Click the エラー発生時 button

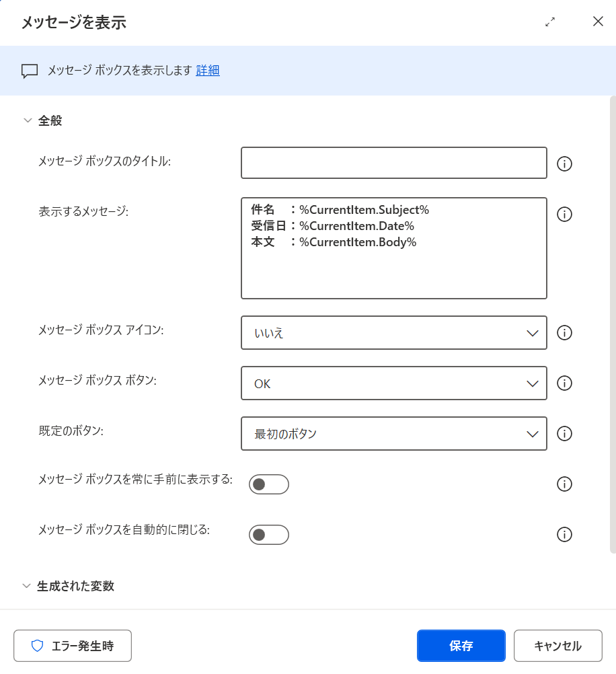coord(72,646)
